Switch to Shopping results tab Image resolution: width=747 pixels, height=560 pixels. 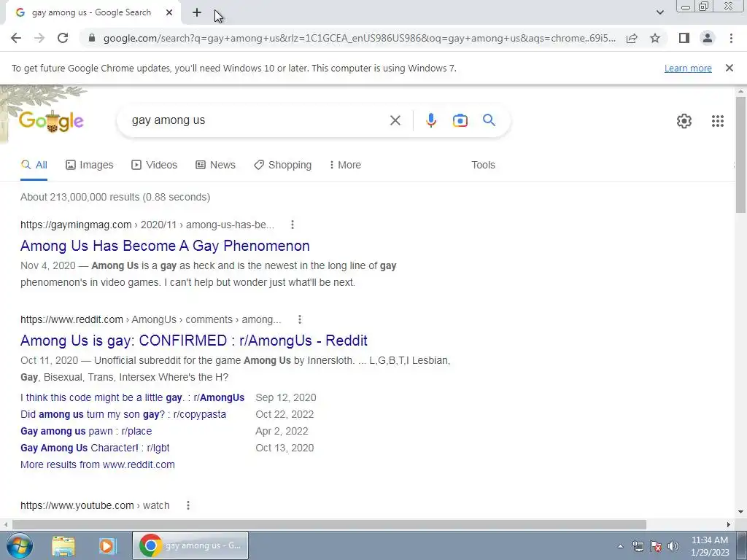point(282,165)
